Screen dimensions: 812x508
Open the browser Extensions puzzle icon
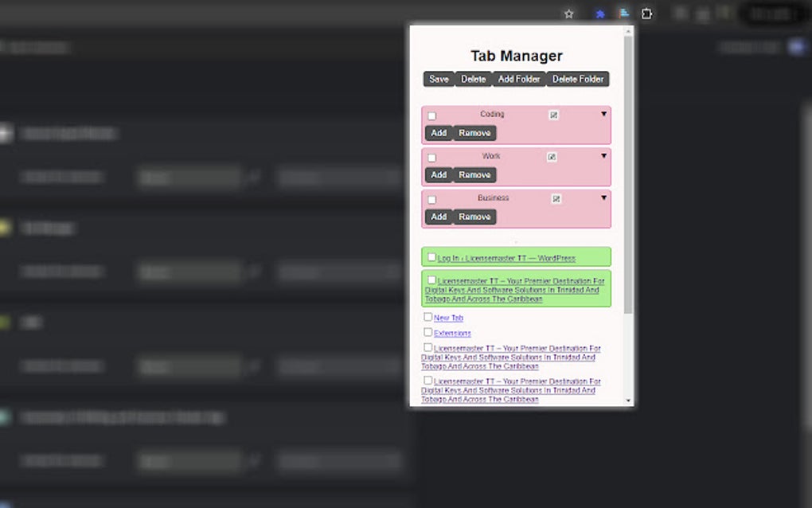(646, 14)
